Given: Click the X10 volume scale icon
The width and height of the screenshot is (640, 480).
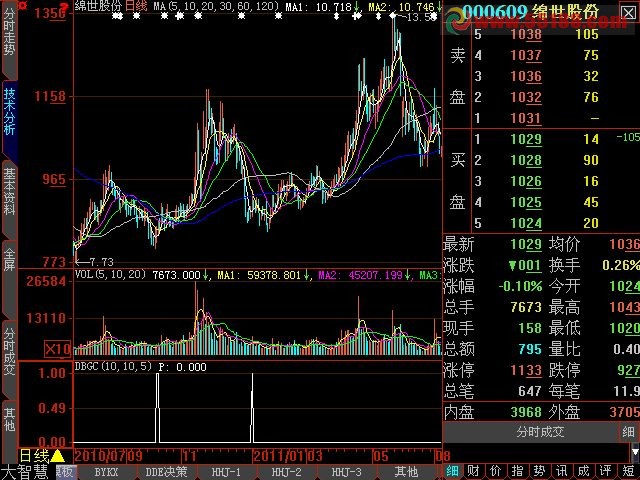Looking at the screenshot, I should 60,349.
